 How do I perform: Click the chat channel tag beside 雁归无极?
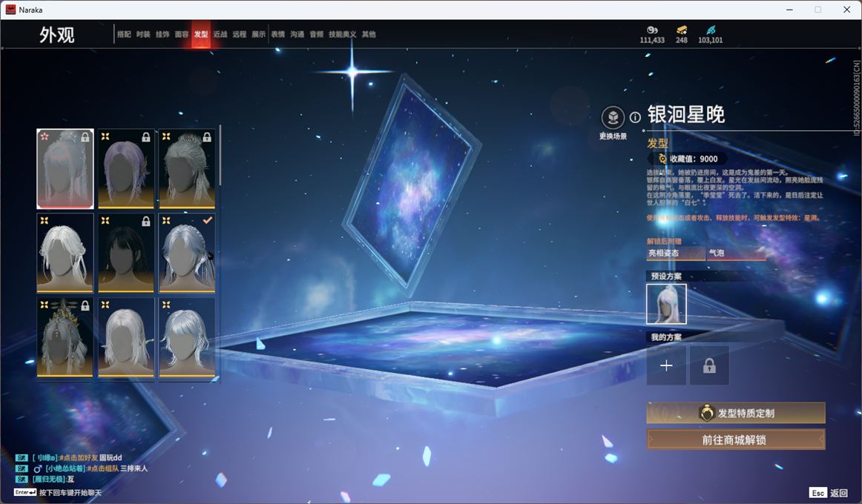click(x=22, y=480)
